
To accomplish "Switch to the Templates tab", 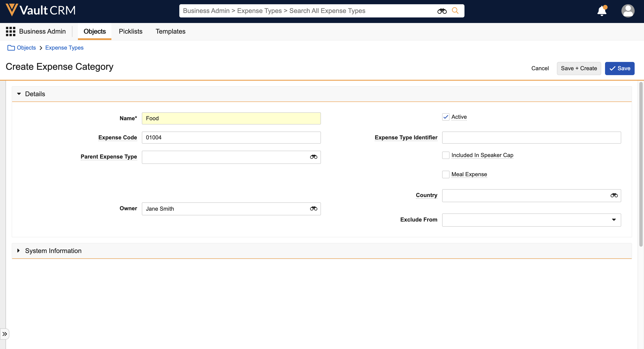I will (171, 31).
